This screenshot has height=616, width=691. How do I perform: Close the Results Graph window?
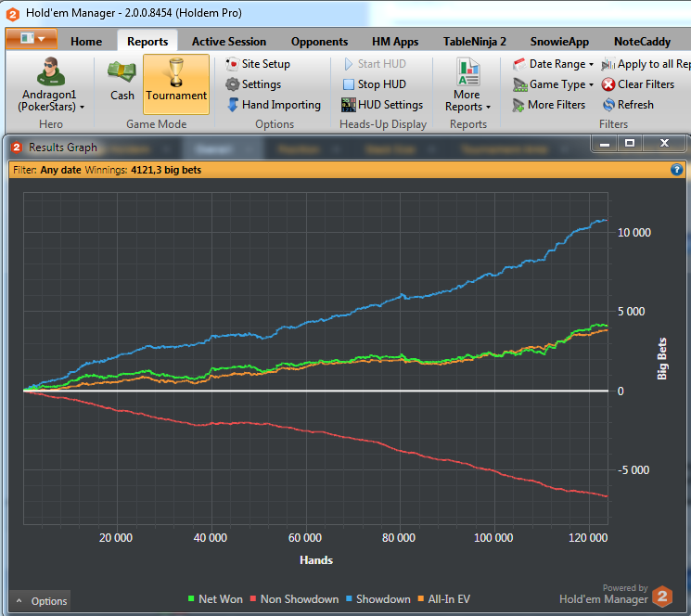[664, 143]
